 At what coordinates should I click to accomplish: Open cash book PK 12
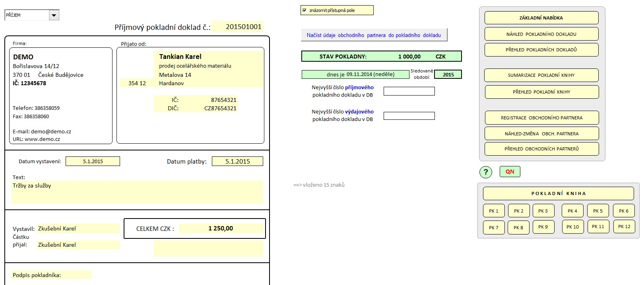[x=624, y=226]
